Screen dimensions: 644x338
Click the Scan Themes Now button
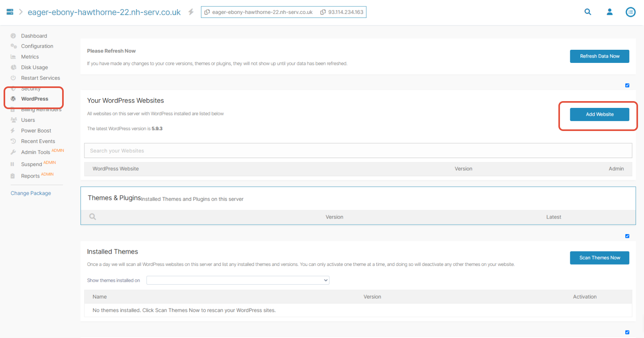tap(599, 258)
